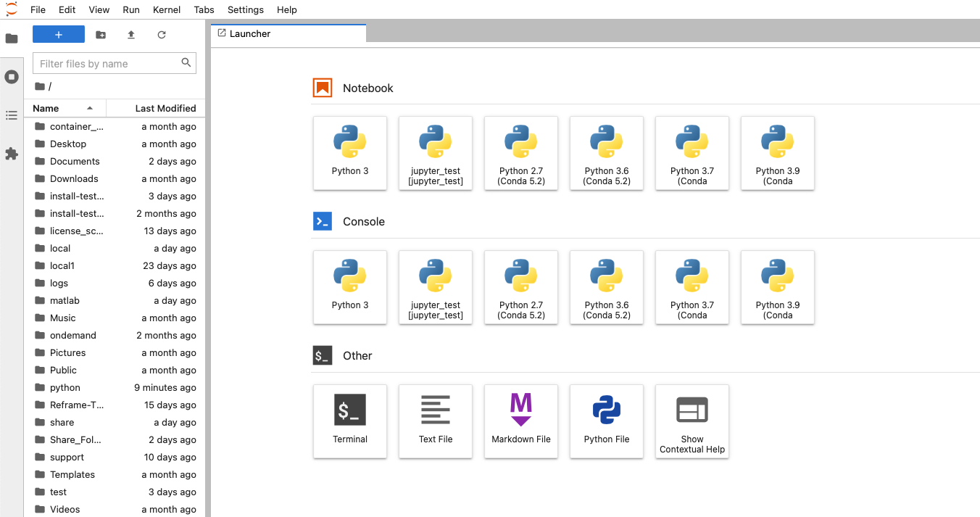Select the support folder
This screenshot has height=517, width=980.
[115, 457]
